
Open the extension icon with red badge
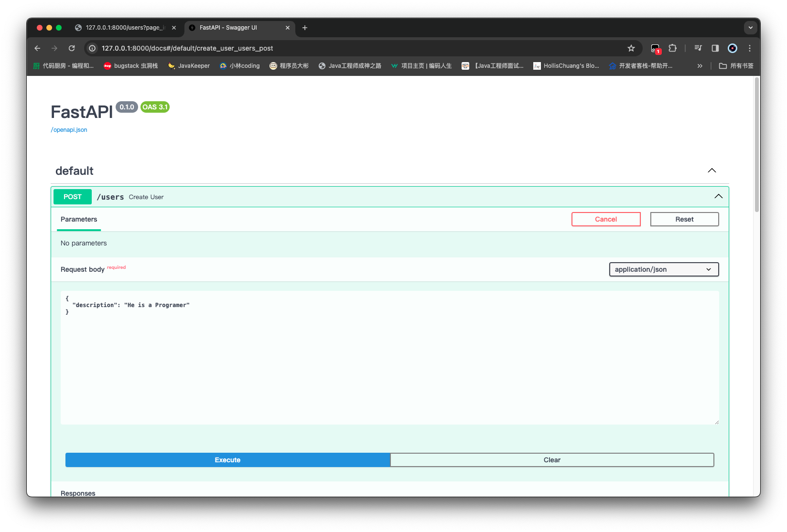(x=656, y=48)
